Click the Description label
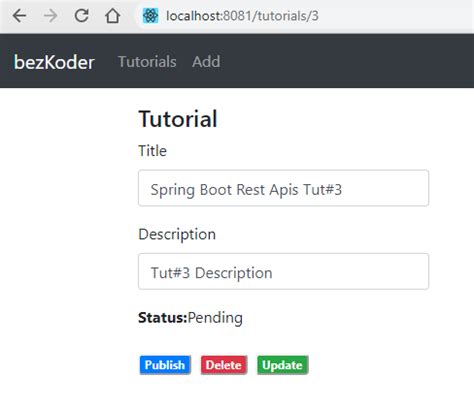 coord(177,234)
